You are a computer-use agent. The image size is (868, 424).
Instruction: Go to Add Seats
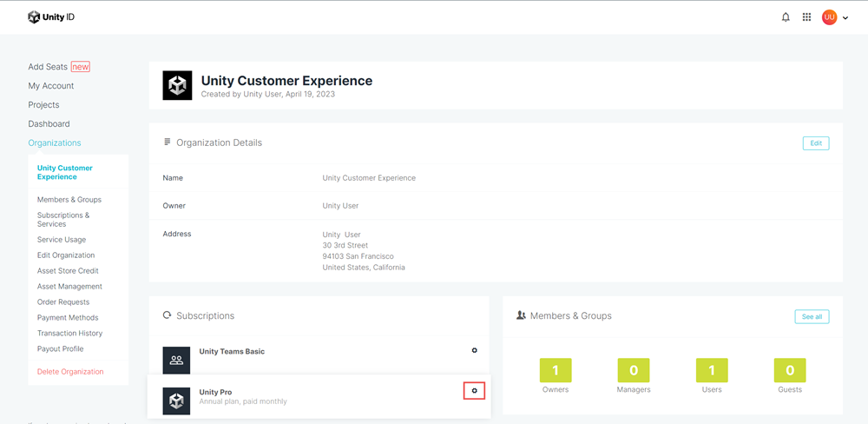(48, 67)
